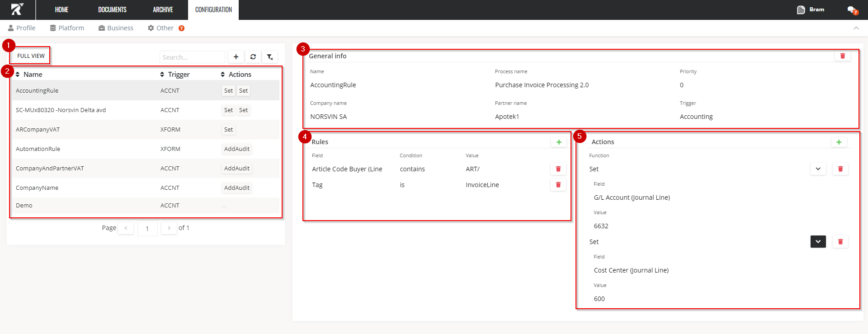Sort the list by Name column
868x334 pixels.
[x=29, y=75]
